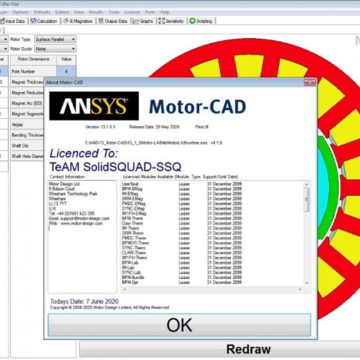Open the Tools menu
Image resolution: width=360 pixels, height=360 pixels.
[114, 12]
